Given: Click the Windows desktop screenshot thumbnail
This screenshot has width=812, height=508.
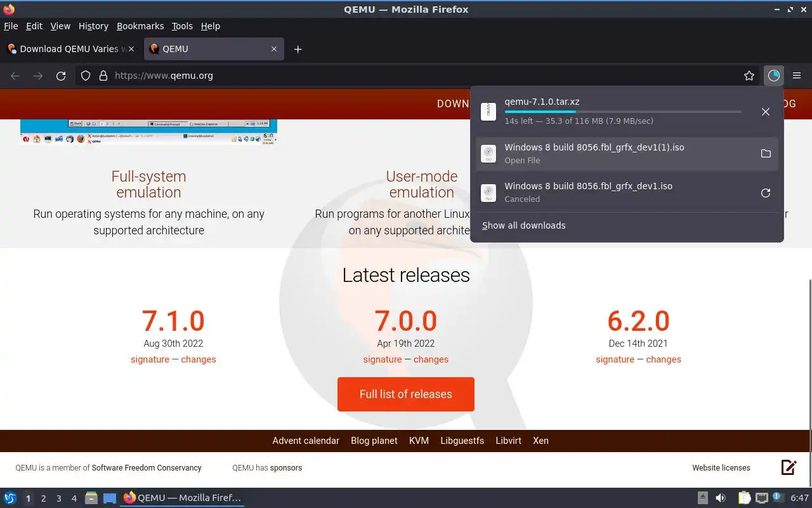Looking at the screenshot, I should 149,132.
